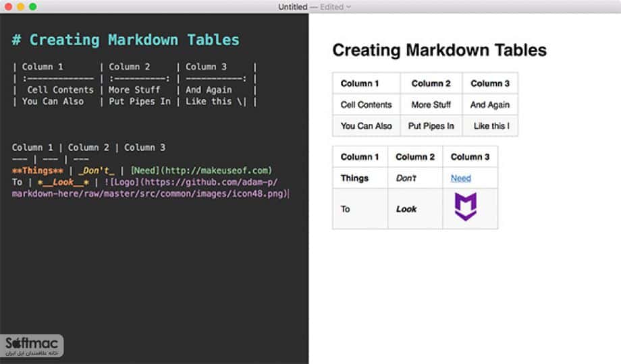This screenshot has width=621, height=364.
Task: Click the '# Creating Markdown Tables' editor heading
Action: point(126,40)
